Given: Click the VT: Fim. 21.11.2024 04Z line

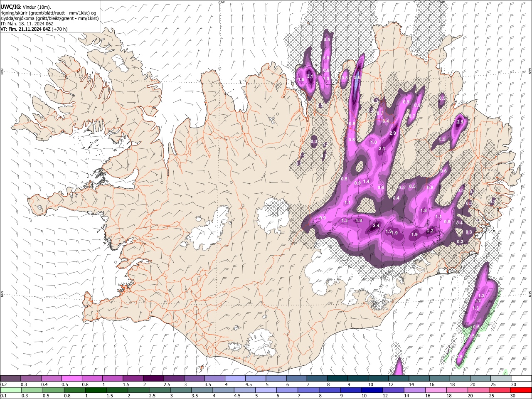Looking at the screenshot, I should click(x=34, y=29).
